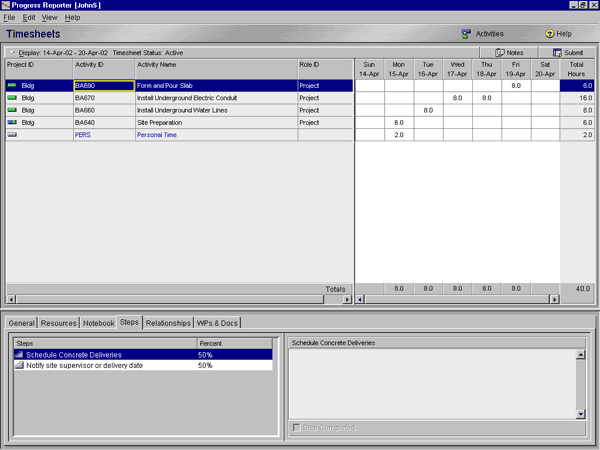Click the Personal Time link

click(157, 135)
